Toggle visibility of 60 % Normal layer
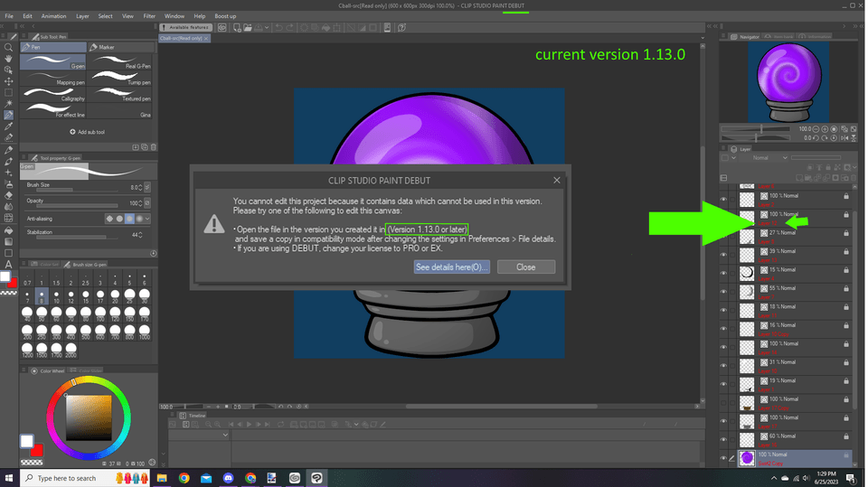Viewport: 868px width, 487px height. coord(723,439)
